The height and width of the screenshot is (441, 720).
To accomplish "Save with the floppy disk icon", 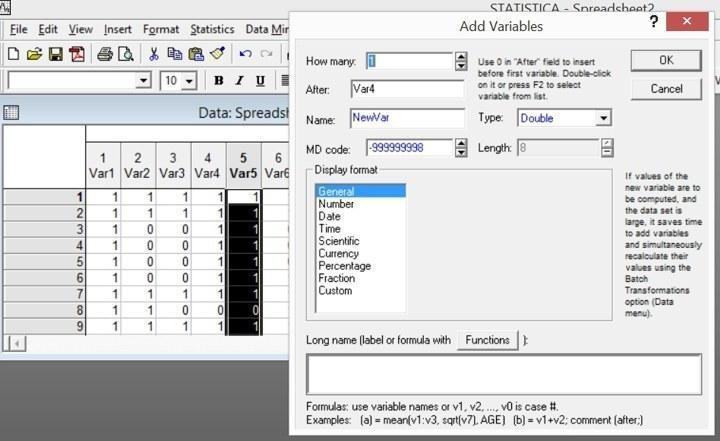I will coord(56,54).
